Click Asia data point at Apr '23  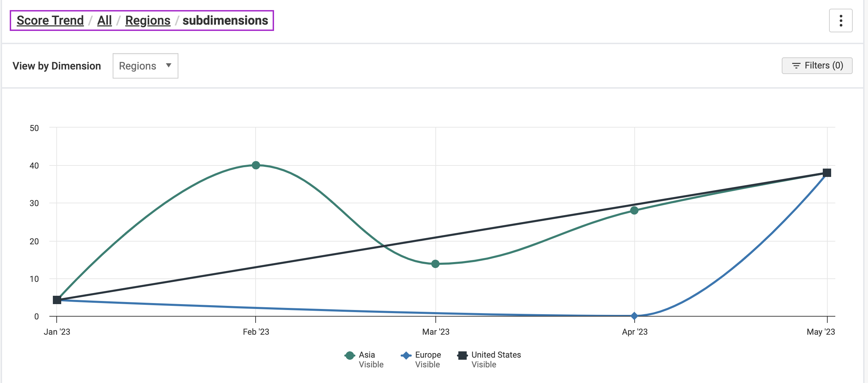(x=634, y=210)
